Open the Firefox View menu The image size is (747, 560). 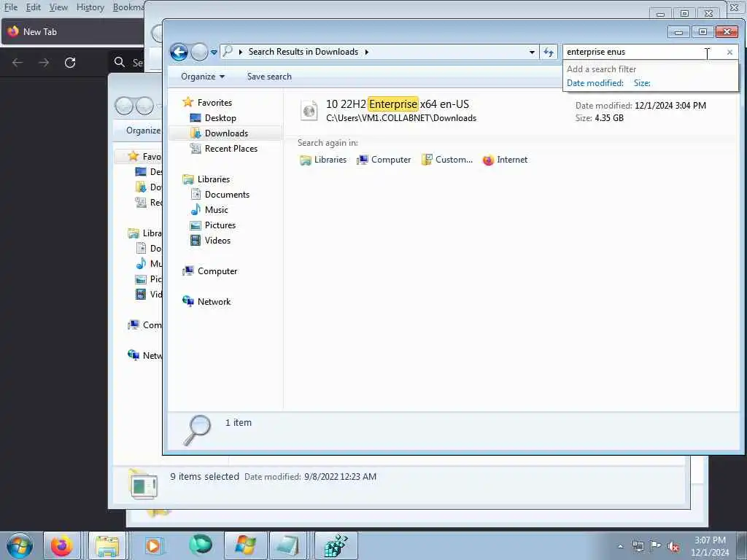tap(58, 7)
